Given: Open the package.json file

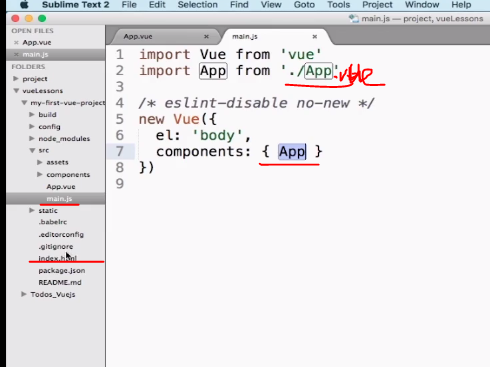Looking at the screenshot, I should (x=62, y=271).
